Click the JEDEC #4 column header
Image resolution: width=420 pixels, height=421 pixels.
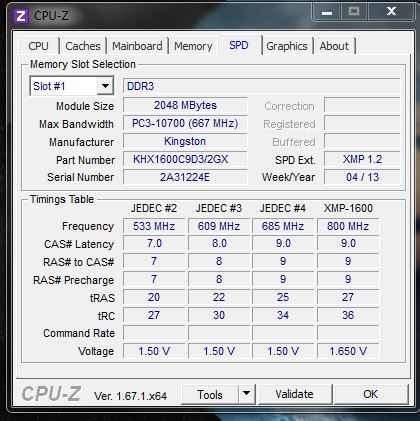[x=283, y=208]
